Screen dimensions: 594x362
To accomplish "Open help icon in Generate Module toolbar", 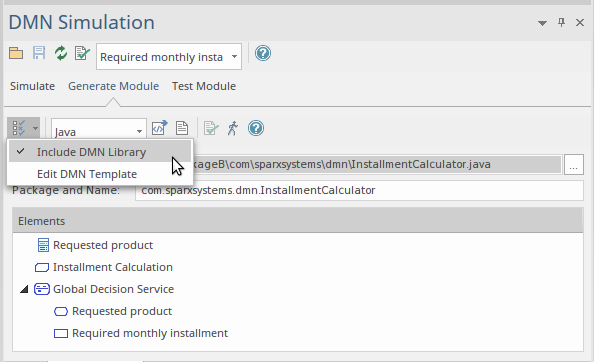I will click(x=256, y=128).
